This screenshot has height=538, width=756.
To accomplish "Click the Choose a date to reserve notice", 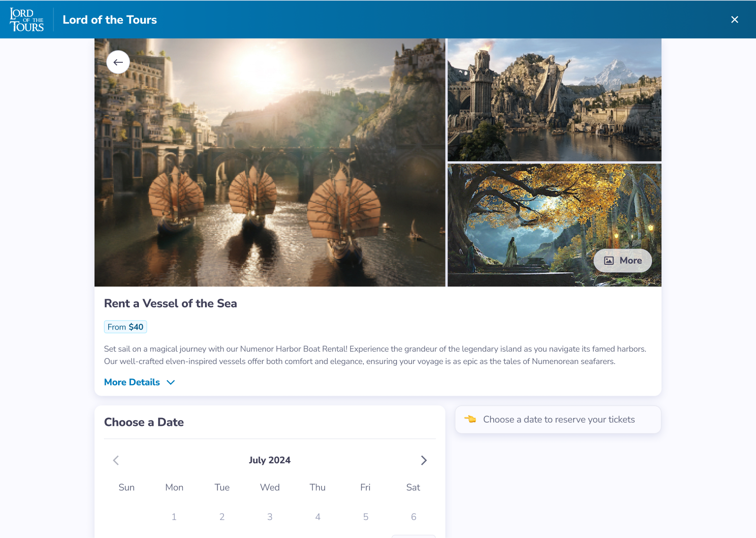I will (x=558, y=420).
